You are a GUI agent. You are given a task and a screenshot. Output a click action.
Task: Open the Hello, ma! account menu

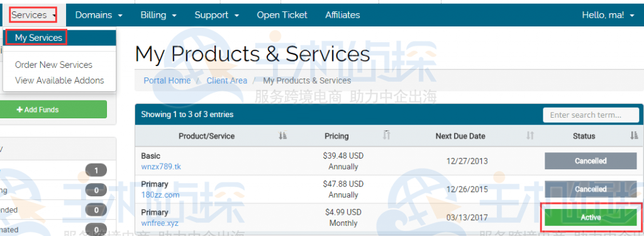tap(608, 15)
